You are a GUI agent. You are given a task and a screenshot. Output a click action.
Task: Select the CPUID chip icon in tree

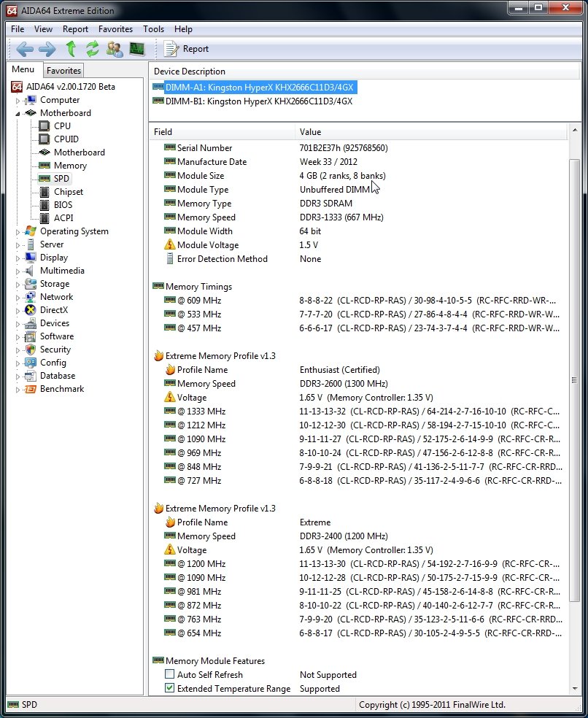[45, 139]
